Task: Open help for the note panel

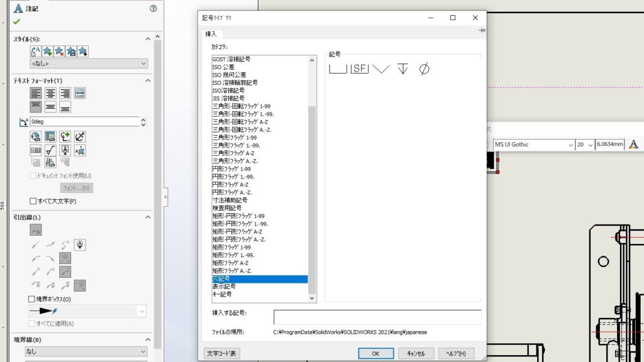Action: (153, 9)
